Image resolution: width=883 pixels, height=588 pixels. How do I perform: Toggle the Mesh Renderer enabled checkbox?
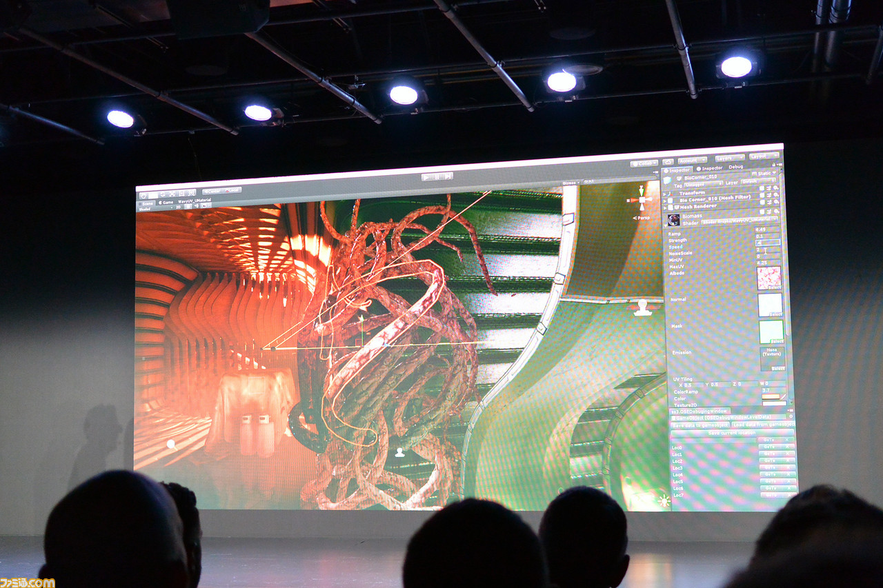tap(677, 207)
